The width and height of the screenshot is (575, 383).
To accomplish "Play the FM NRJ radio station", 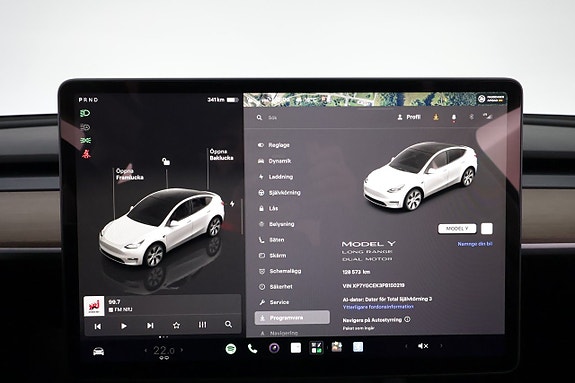I will coord(124,326).
